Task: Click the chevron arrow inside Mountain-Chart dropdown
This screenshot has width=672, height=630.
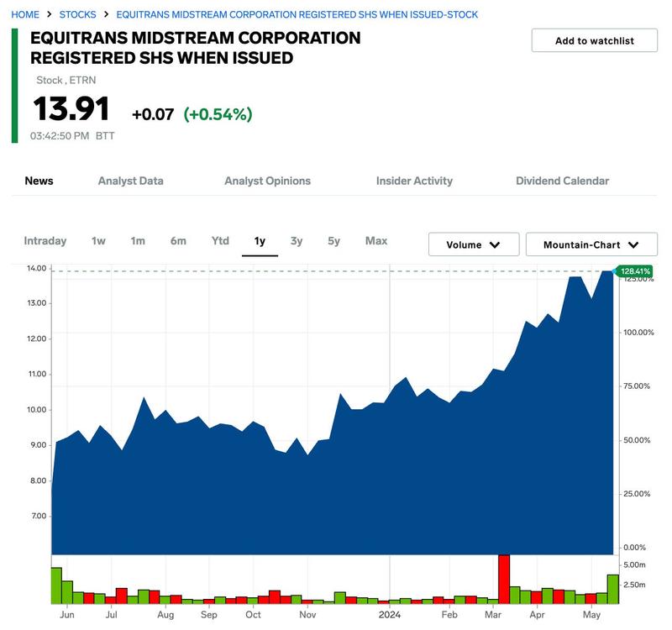Action: pyautogui.click(x=633, y=245)
